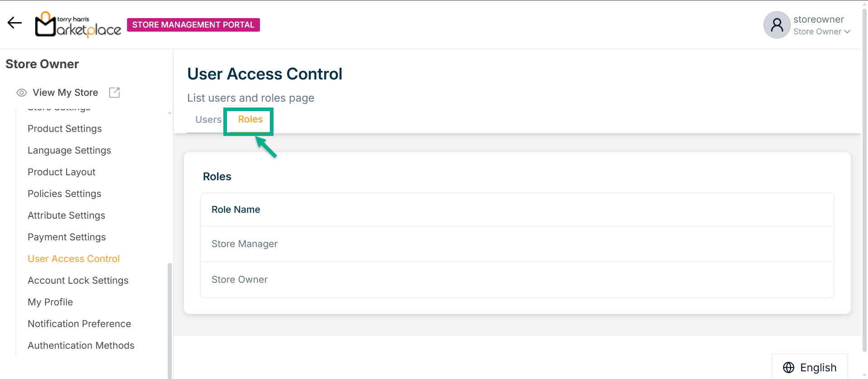Go to Authentication Methods

coord(81,346)
